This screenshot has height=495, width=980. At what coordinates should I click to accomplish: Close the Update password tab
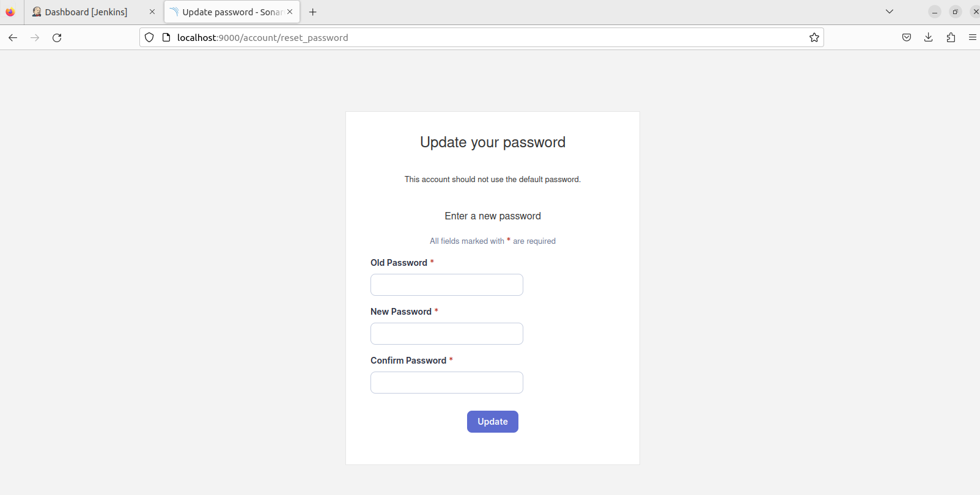[290, 12]
